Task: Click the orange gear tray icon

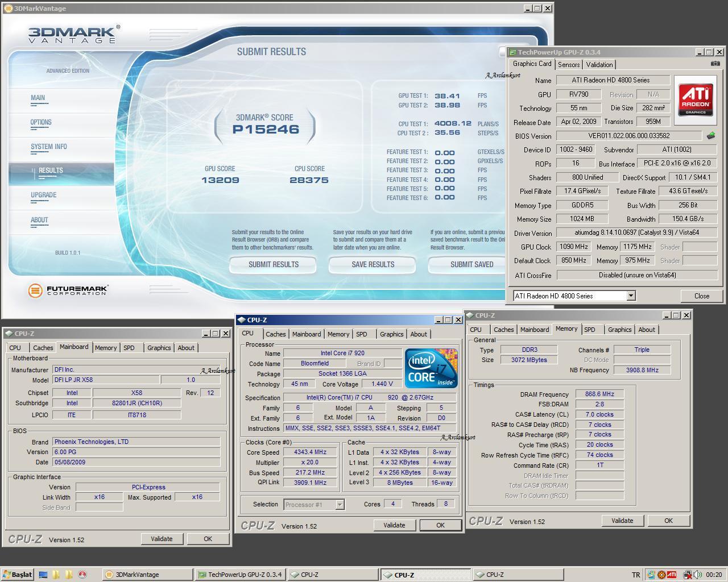Action: tap(661, 575)
